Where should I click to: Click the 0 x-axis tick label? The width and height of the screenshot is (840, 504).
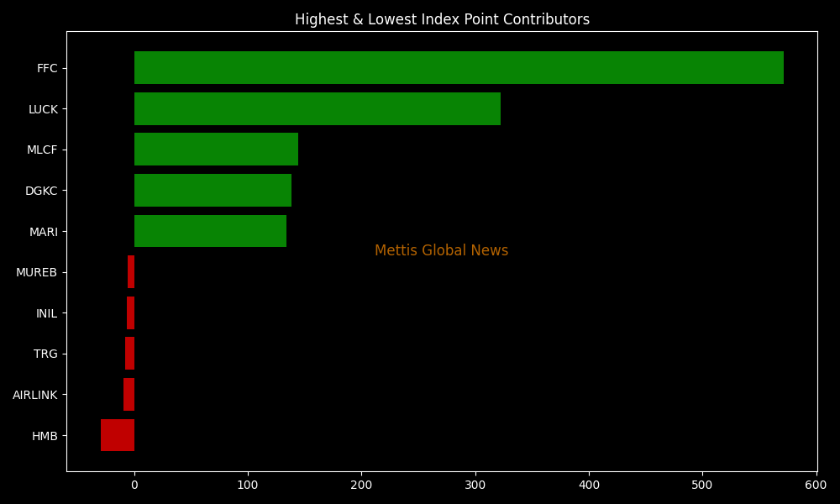(x=134, y=485)
